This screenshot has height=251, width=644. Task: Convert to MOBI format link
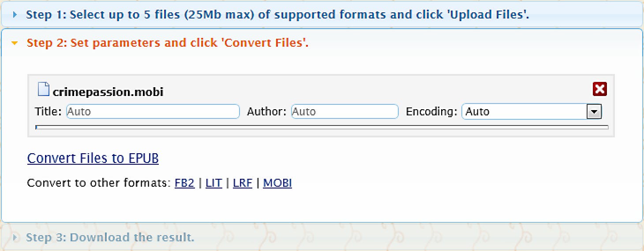(x=277, y=183)
